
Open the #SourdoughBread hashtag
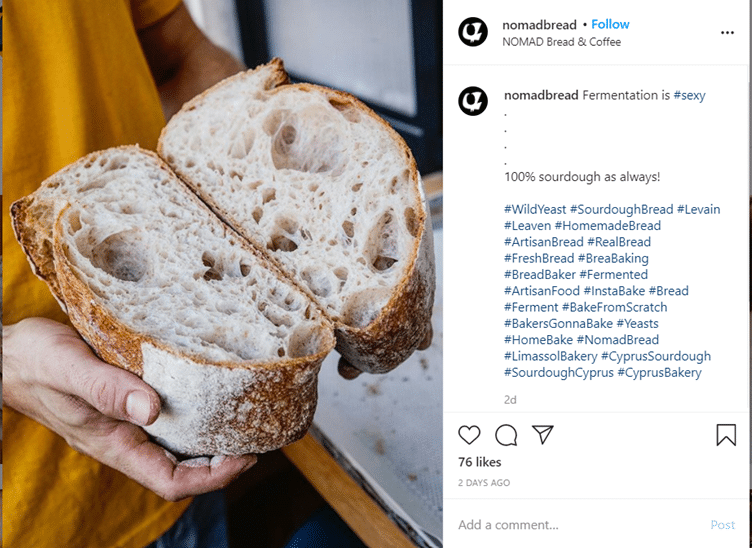(x=622, y=210)
